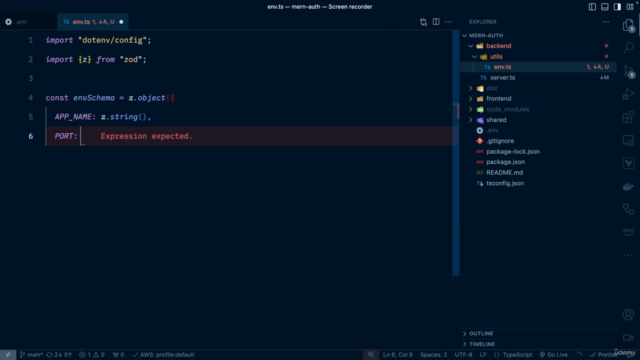Select language mode TypeScript
Image resolution: width=640 pixels, height=360 pixels.
point(513,355)
